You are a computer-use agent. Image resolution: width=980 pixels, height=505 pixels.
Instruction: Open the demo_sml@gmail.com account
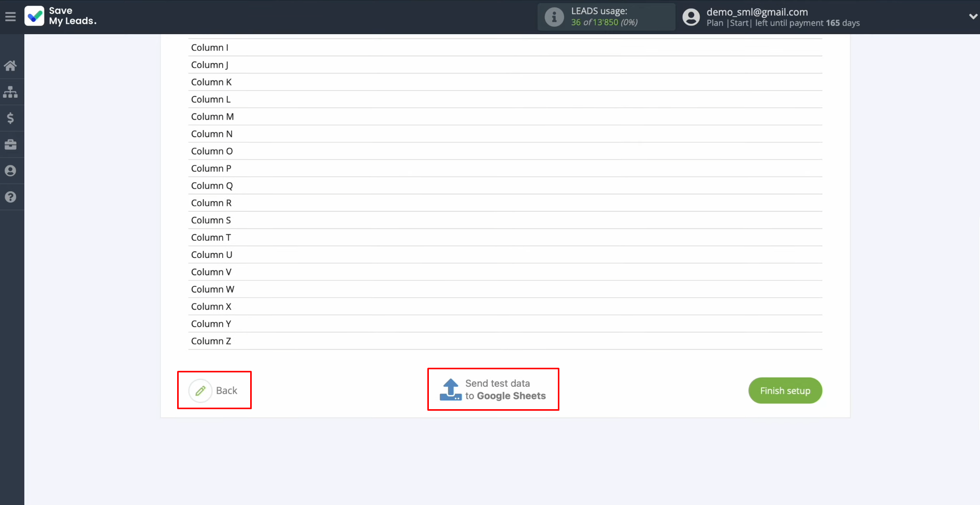coord(757,12)
